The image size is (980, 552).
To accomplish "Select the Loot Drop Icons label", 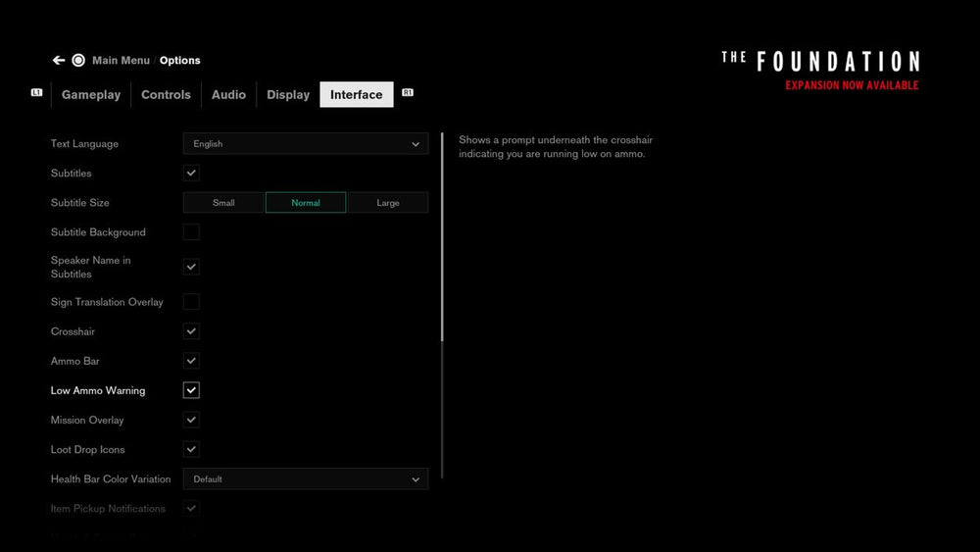I will [88, 449].
